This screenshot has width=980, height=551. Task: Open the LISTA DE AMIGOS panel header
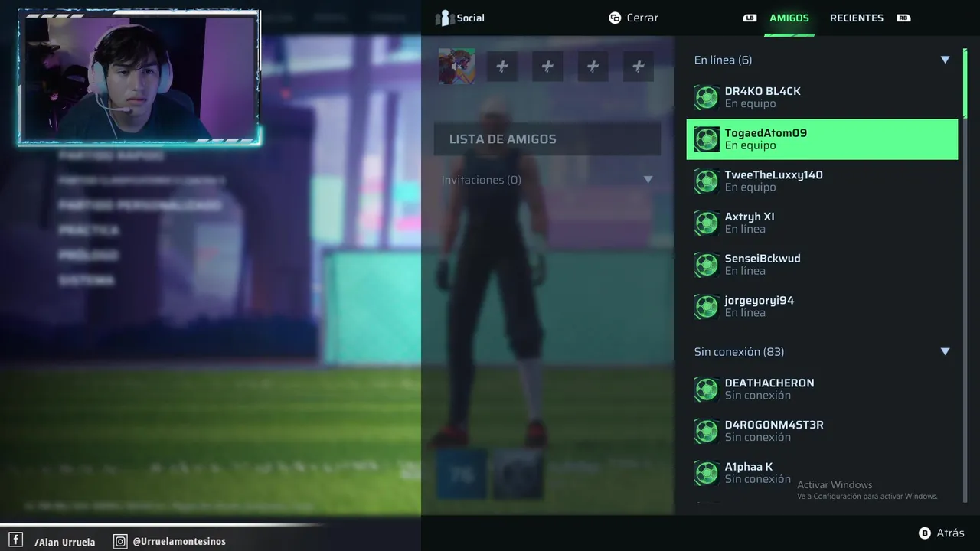[547, 139]
